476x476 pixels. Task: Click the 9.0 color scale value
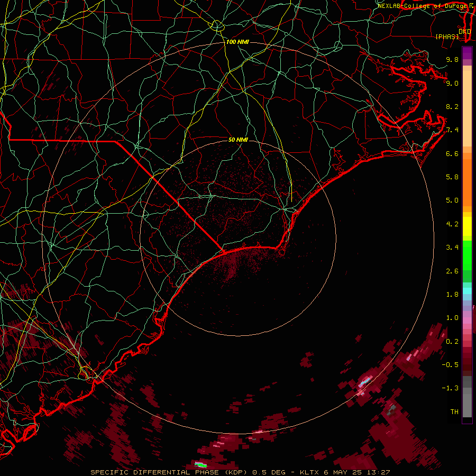452,83
